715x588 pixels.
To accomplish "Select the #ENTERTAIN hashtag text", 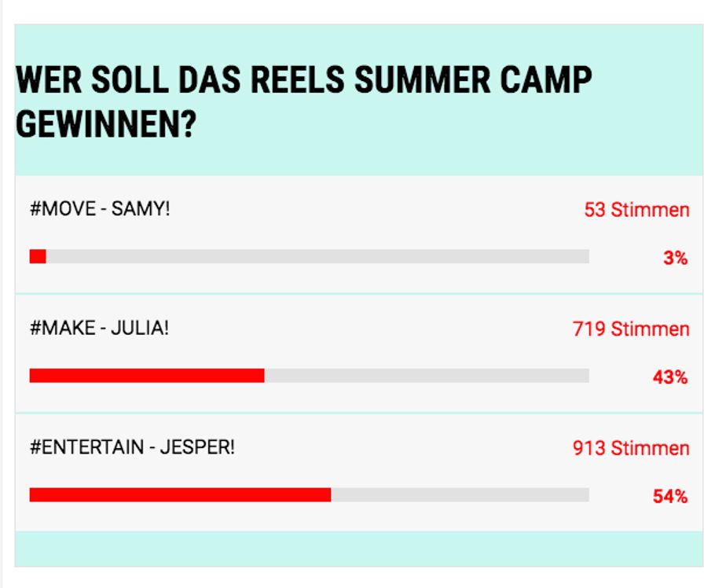I will point(87,447).
